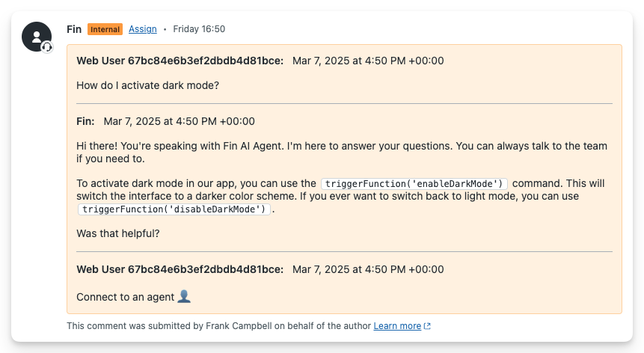Click the 'Connect to an agent' message text

point(125,297)
